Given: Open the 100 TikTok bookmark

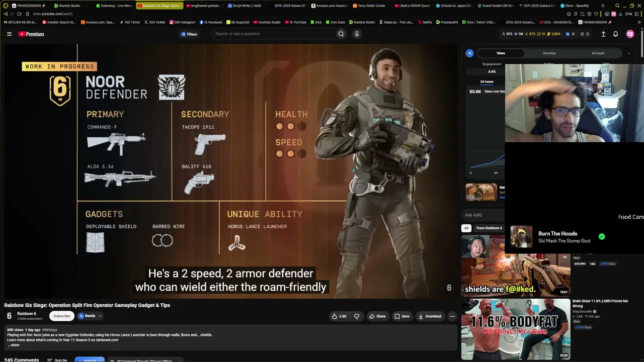Looking at the screenshot, I should coord(130,22).
